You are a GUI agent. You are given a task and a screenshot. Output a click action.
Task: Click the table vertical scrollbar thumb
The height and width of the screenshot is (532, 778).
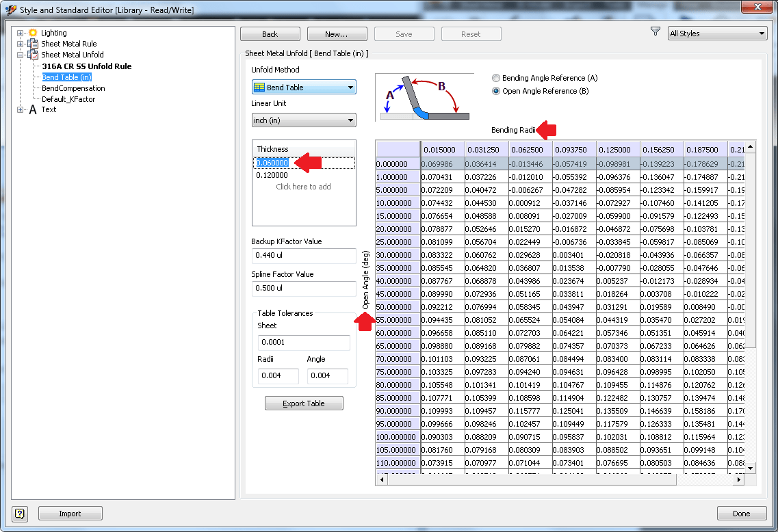coord(750,250)
